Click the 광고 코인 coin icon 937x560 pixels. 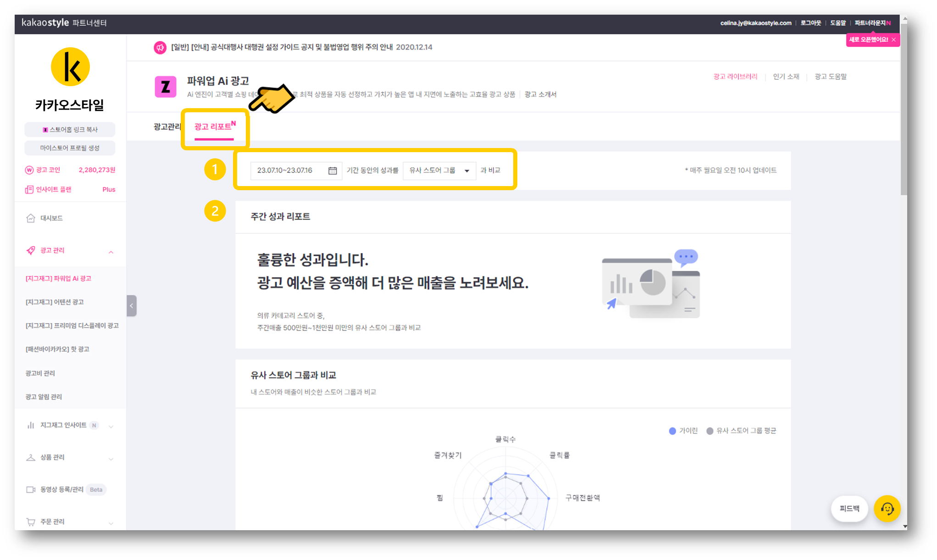point(29,170)
